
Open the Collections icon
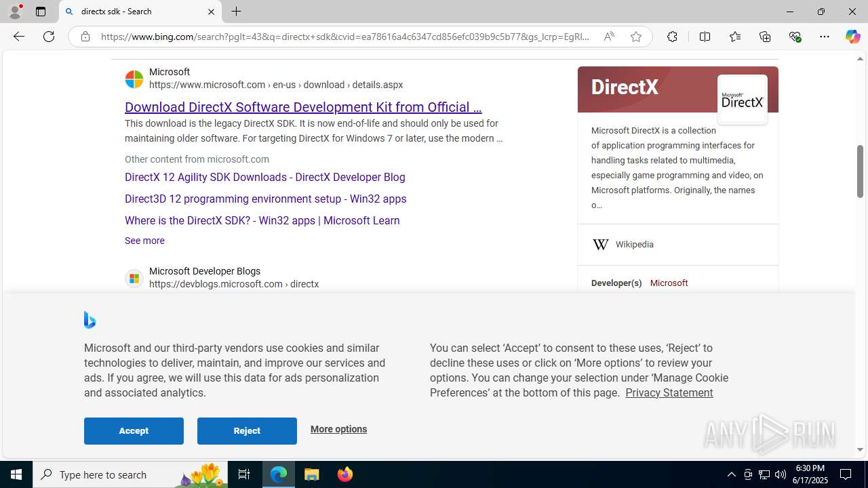click(x=765, y=37)
